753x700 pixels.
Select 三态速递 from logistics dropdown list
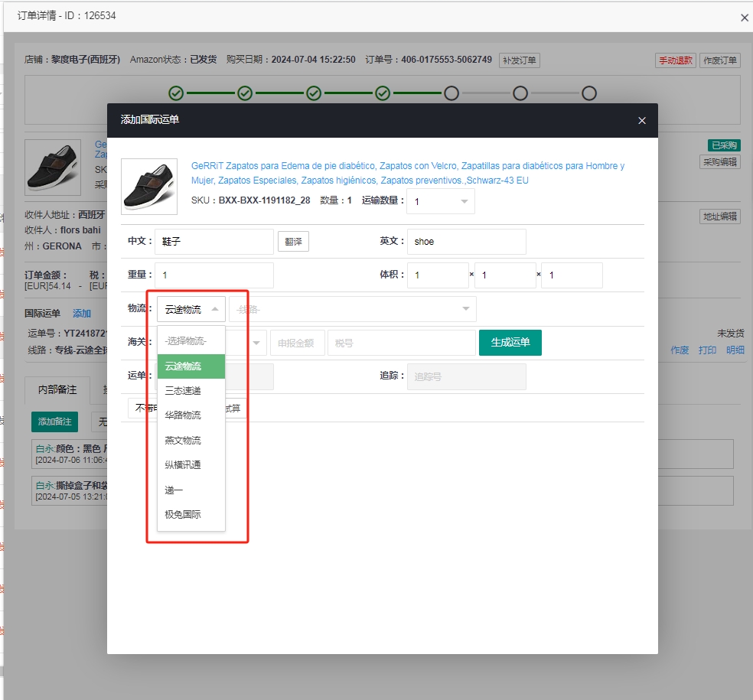point(183,390)
